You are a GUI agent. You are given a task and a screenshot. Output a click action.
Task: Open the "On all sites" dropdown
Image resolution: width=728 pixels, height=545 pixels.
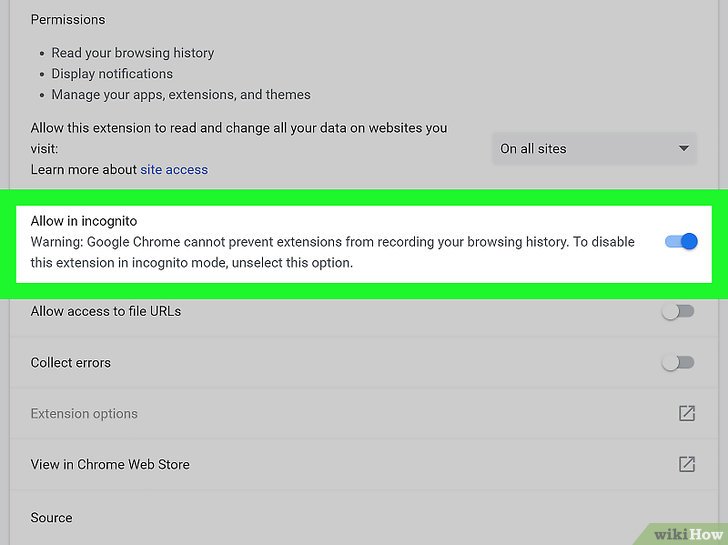click(x=595, y=149)
